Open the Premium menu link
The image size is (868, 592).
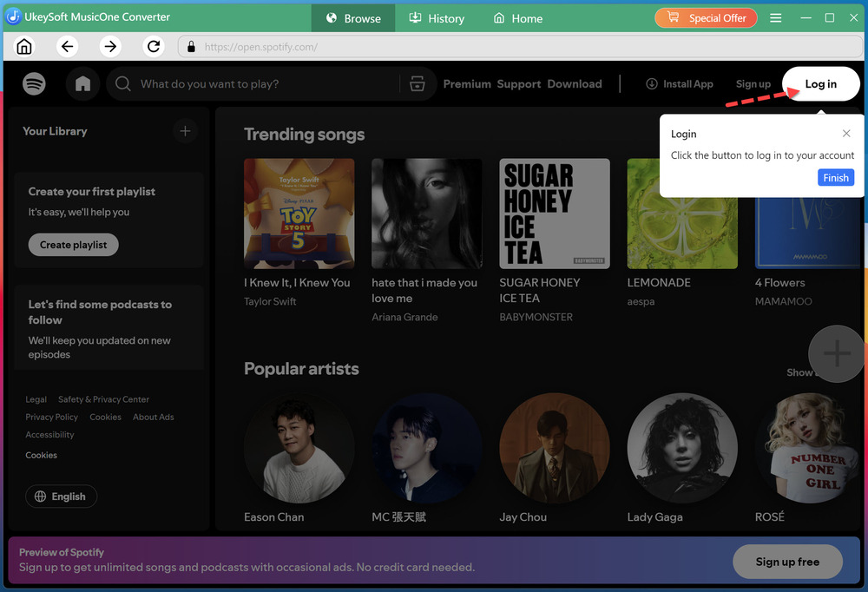pos(467,84)
